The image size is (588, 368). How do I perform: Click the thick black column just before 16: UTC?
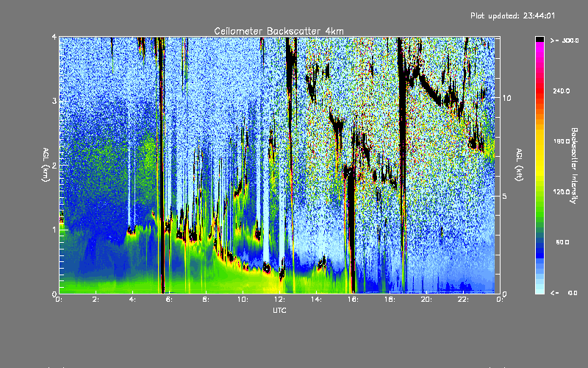[x=351, y=229]
